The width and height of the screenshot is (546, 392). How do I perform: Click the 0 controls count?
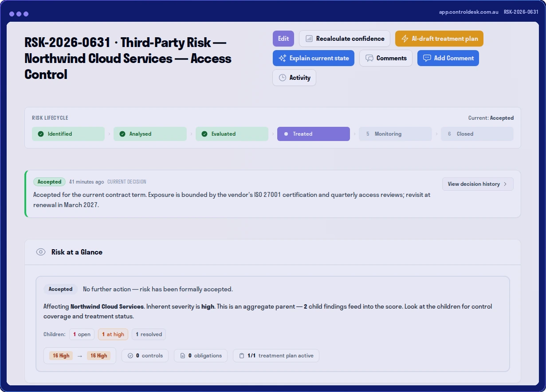tap(145, 356)
